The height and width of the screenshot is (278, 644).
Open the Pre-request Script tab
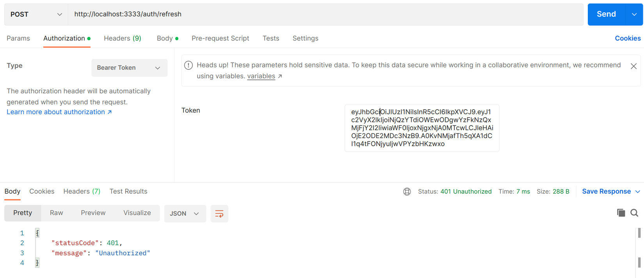tap(220, 38)
